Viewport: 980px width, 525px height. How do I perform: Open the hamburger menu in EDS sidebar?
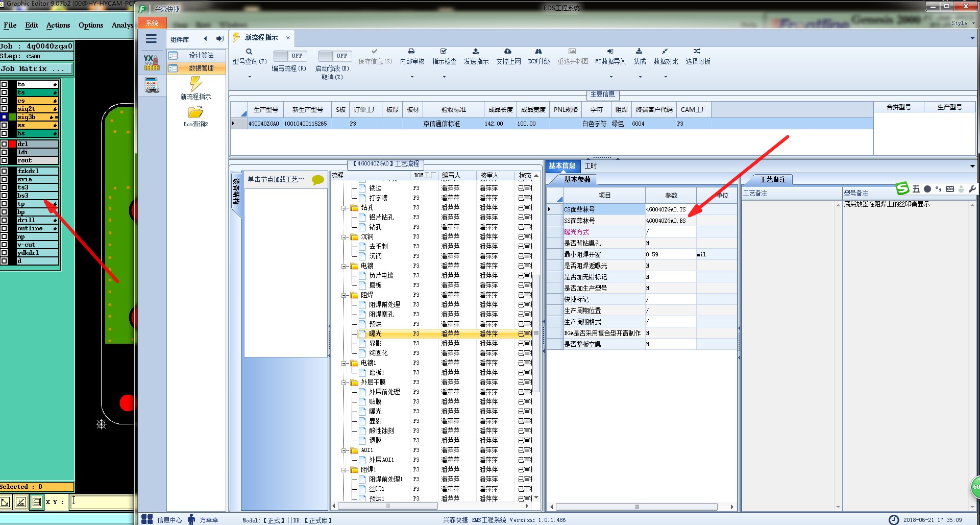pyautogui.click(x=151, y=39)
